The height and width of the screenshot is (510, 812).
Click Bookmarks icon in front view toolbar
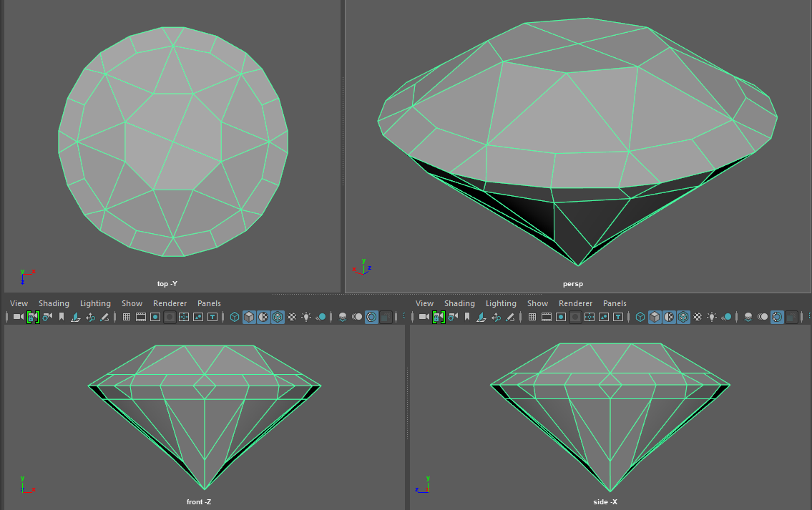[62, 317]
